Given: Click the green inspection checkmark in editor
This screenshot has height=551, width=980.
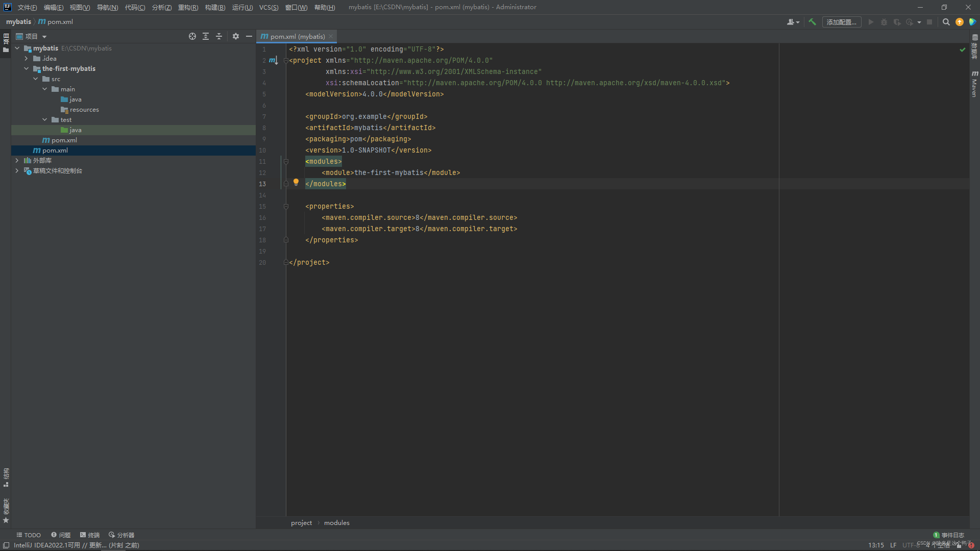Looking at the screenshot, I should pos(963,49).
